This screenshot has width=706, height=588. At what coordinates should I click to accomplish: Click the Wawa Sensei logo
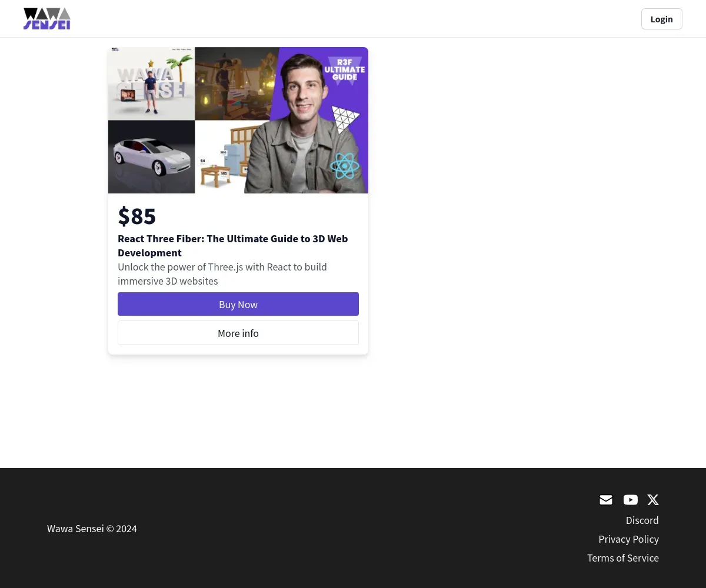(x=47, y=19)
